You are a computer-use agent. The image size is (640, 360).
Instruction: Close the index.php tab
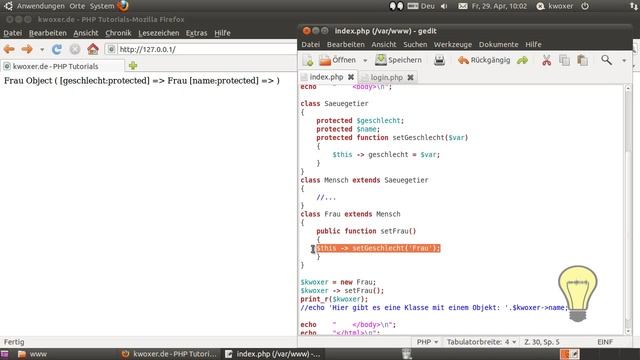coord(351,77)
